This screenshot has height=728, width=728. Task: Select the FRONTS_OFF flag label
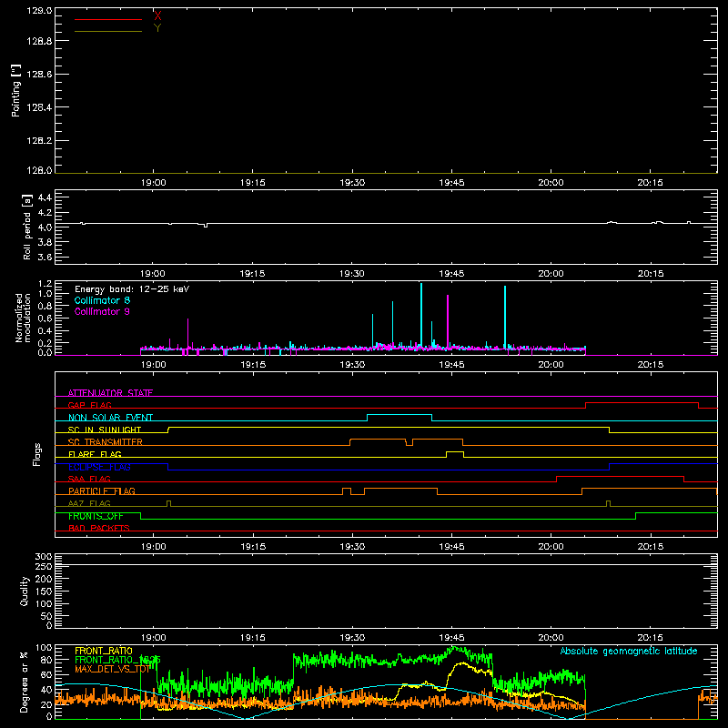click(x=96, y=516)
